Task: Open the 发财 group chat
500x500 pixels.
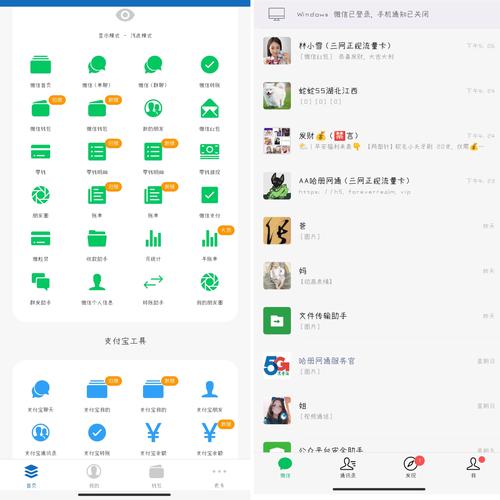Action: click(x=377, y=141)
